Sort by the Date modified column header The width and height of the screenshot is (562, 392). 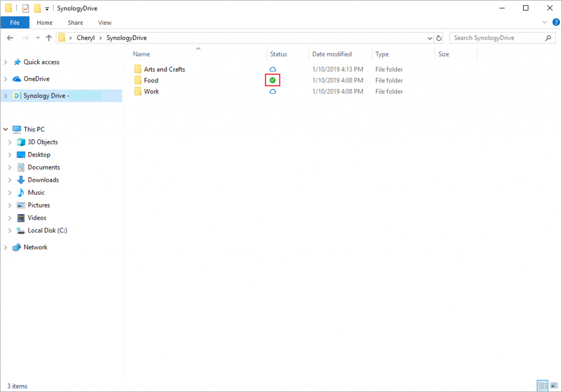coord(331,54)
